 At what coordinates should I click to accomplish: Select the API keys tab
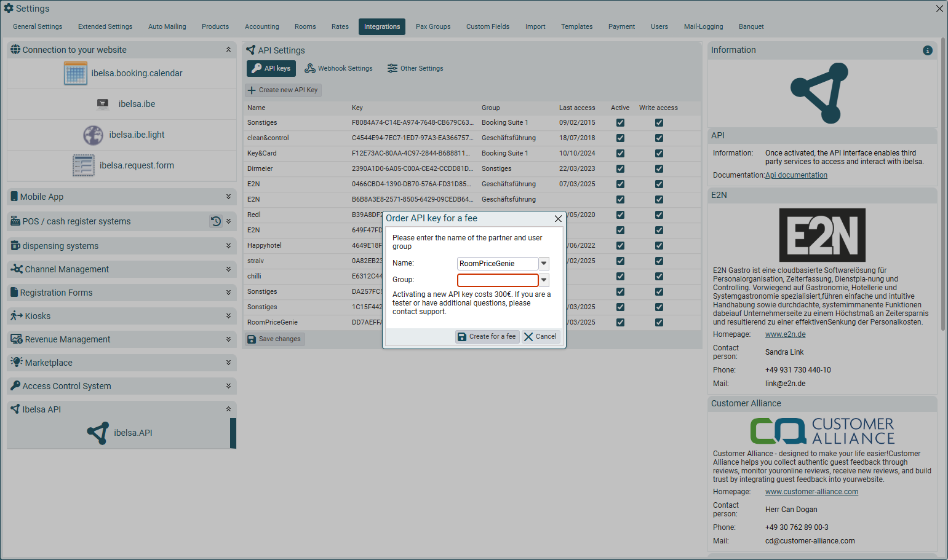[271, 68]
